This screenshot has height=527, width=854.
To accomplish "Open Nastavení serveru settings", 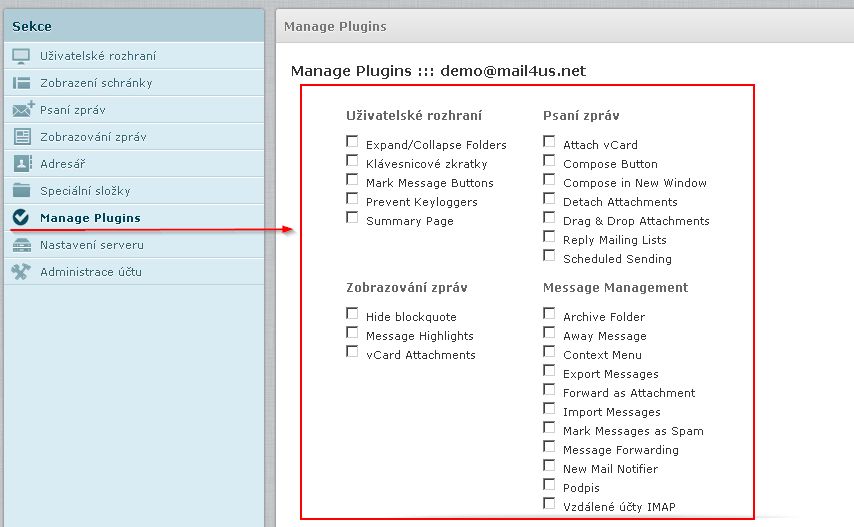I will (x=134, y=245).
